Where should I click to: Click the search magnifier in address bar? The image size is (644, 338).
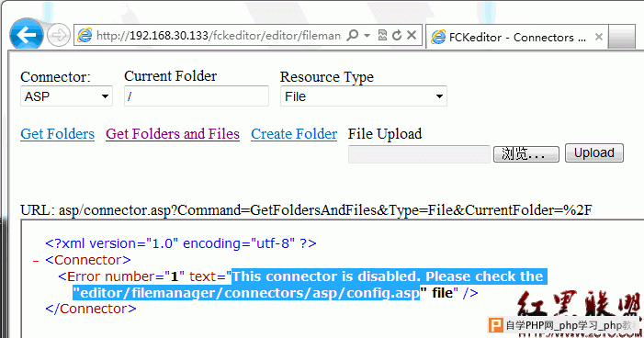[x=352, y=36]
